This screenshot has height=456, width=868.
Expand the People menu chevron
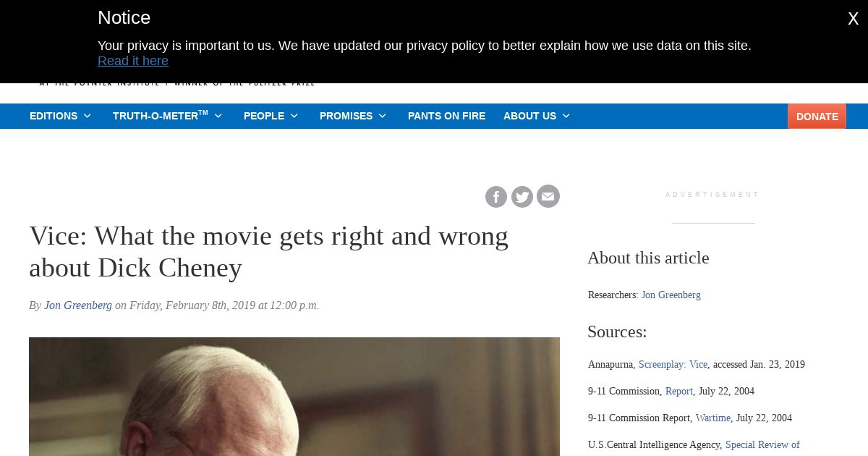click(x=294, y=116)
